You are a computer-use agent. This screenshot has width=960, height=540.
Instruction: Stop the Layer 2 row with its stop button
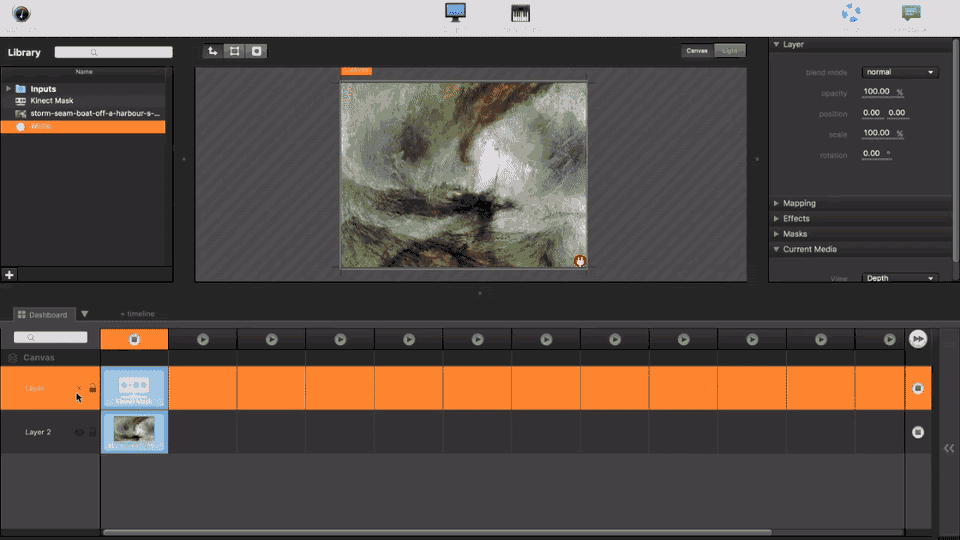[918, 432]
